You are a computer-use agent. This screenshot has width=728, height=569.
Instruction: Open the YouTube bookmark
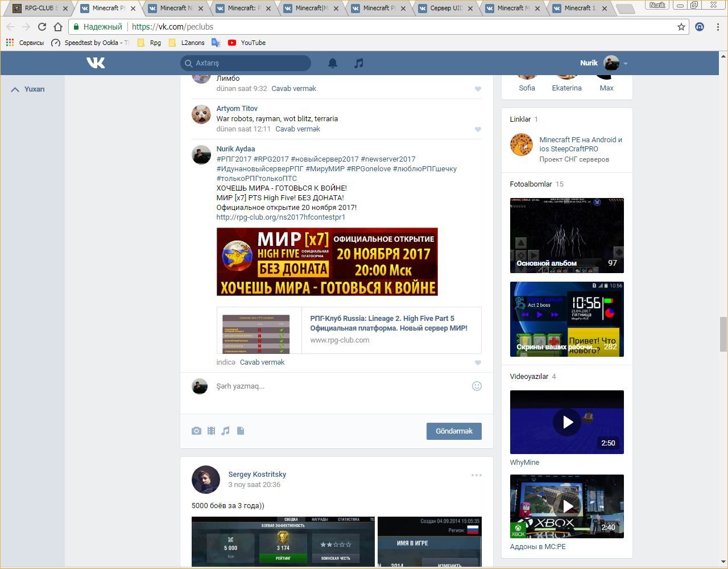tap(247, 43)
